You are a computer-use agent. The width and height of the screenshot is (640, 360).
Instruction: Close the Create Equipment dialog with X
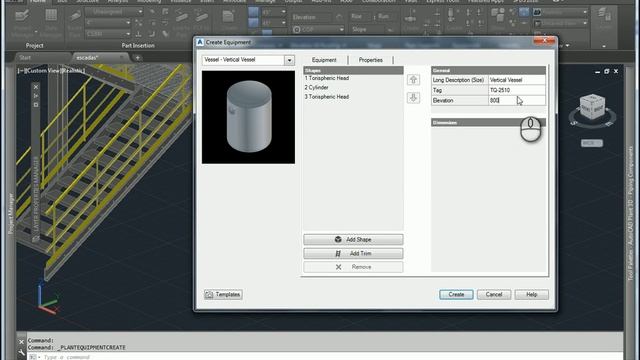coord(544,41)
